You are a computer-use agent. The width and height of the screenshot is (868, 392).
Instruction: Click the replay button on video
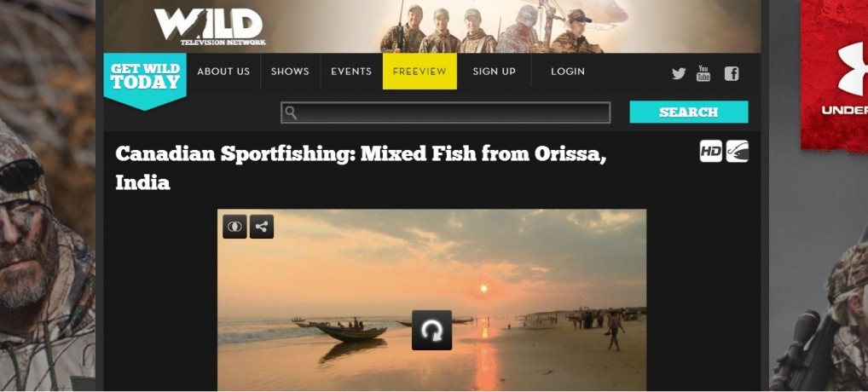pos(431,330)
